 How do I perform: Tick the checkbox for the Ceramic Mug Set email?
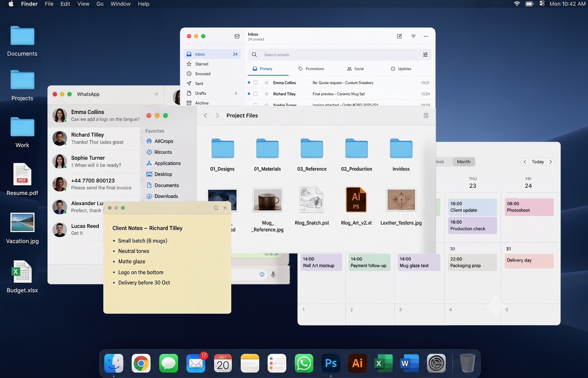(x=255, y=94)
